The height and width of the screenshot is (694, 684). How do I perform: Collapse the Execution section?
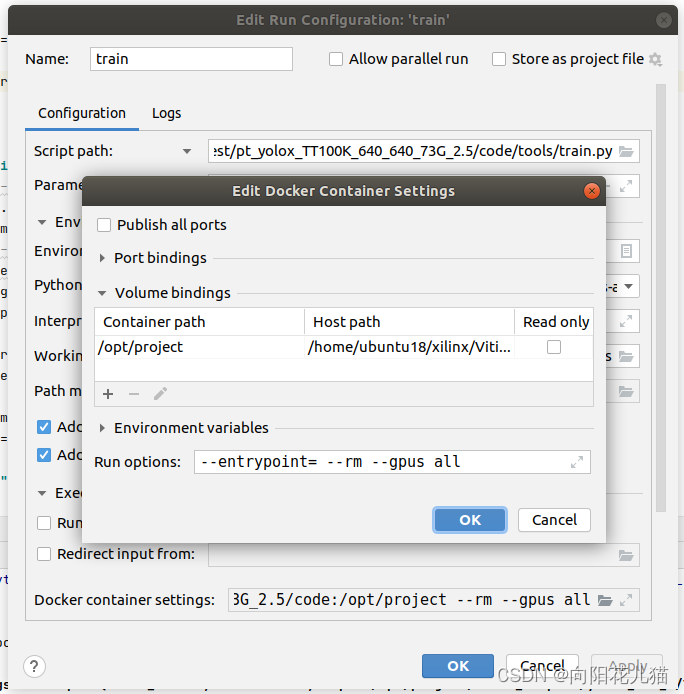tap(42, 493)
